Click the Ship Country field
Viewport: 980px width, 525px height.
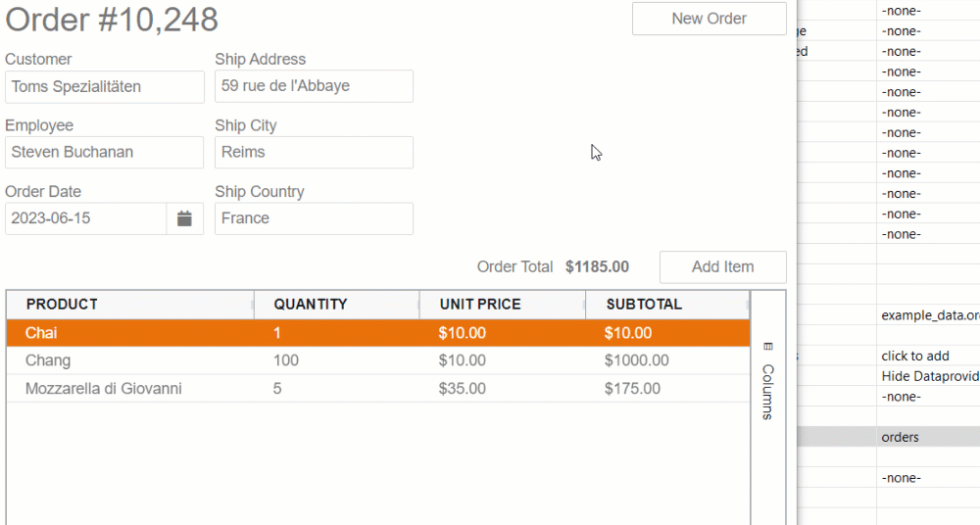(314, 218)
